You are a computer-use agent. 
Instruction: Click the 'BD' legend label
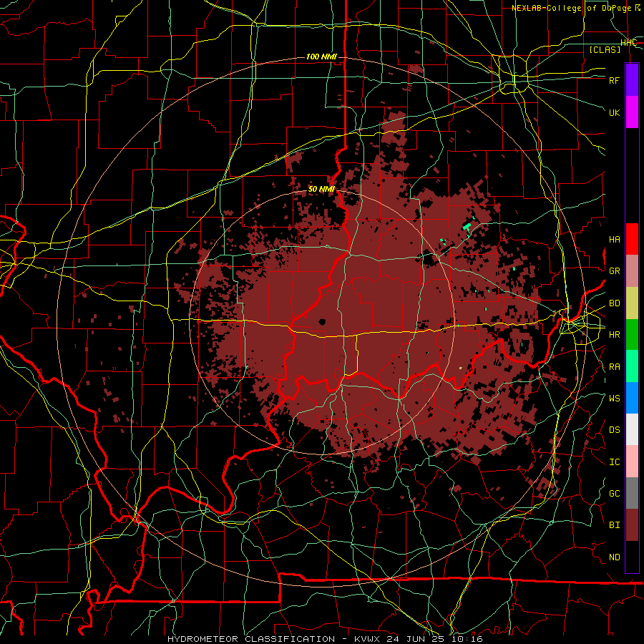tap(615, 303)
